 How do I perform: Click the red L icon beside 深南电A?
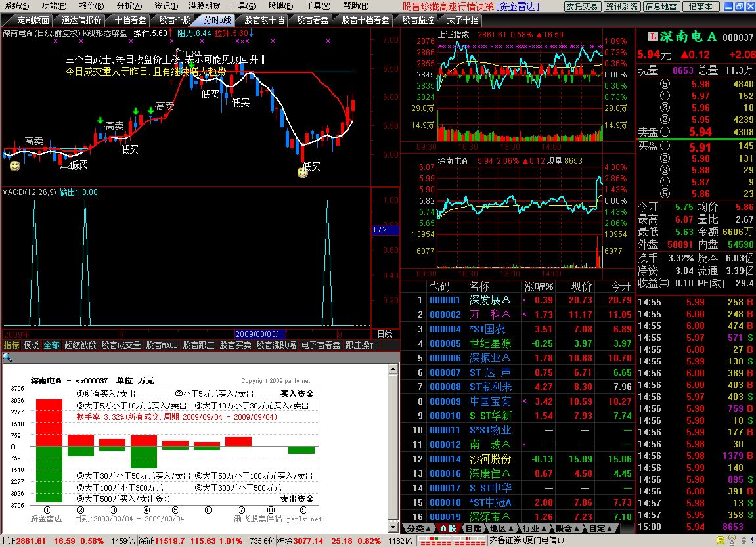click(653, 37)
